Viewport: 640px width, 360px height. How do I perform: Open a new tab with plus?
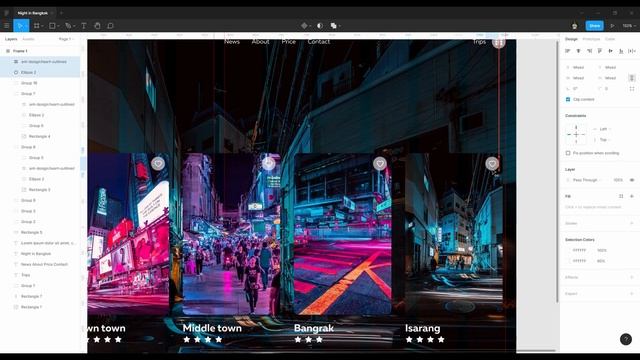[x=61, y=13]
